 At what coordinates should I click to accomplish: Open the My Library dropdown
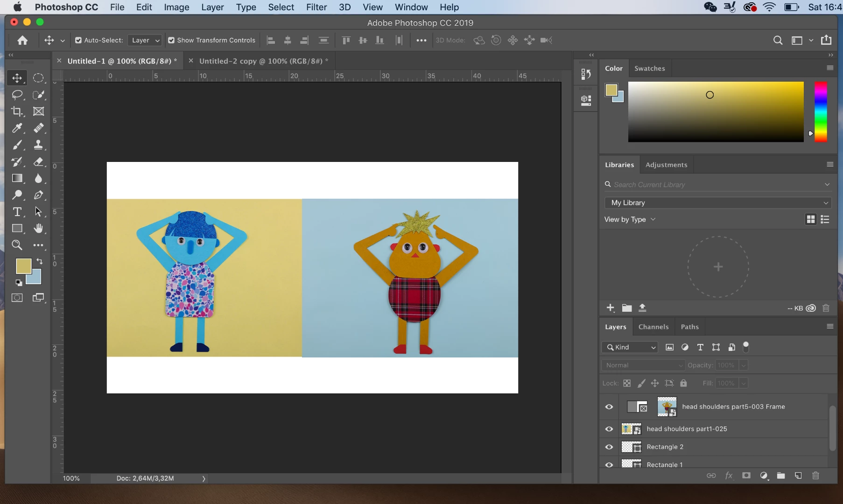point(718,203)
